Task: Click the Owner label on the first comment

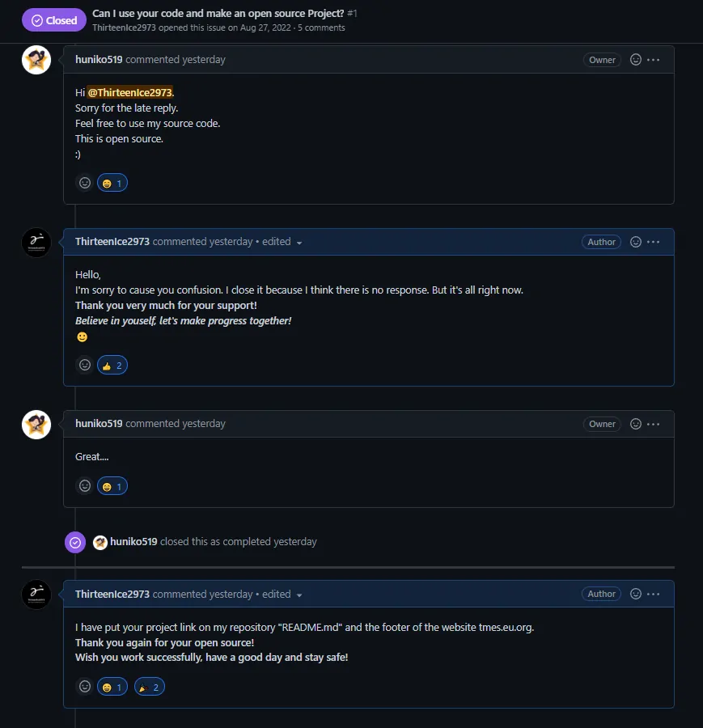Action: click(602, 60)
